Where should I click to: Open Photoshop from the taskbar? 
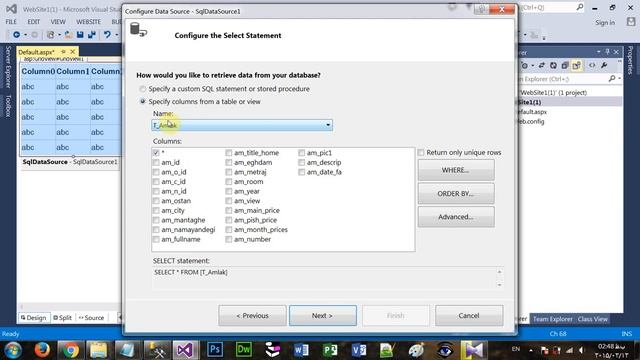coord(215,350)
